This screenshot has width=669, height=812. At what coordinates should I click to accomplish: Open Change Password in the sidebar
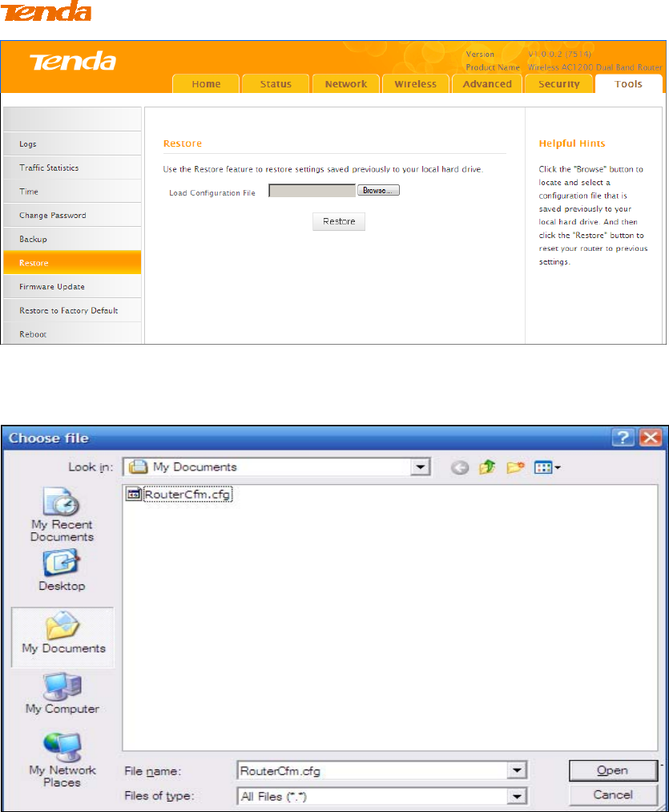click(x=72, y=215)
